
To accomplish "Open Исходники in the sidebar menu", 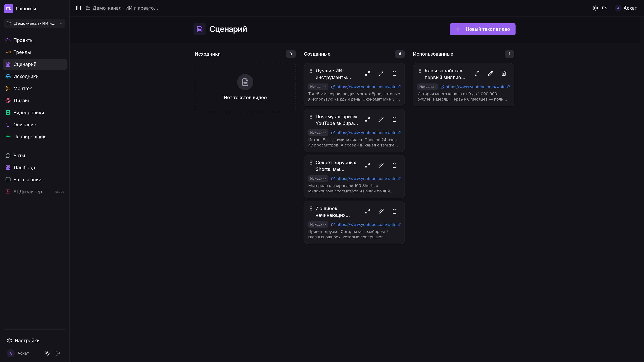I will coord(35,76).
